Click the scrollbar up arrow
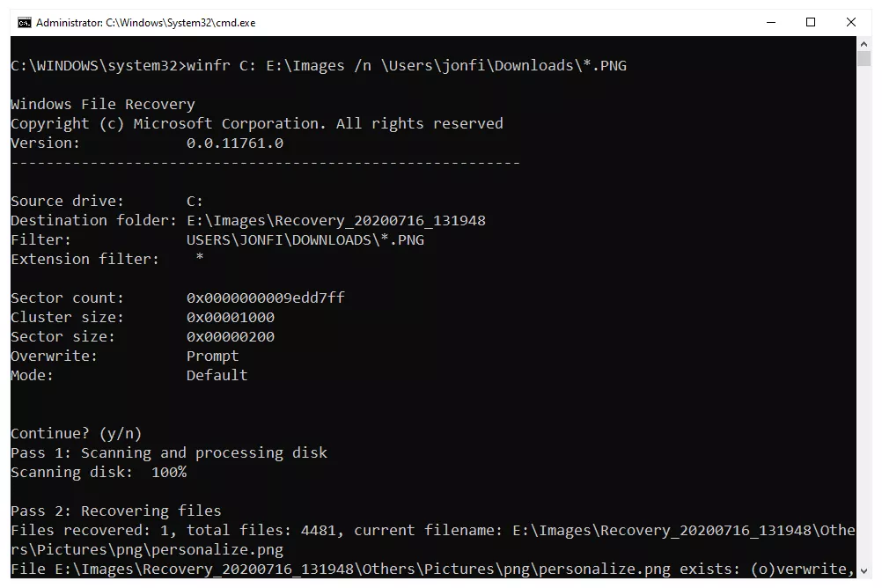This screenshot has height=588, width=882. click(x=864, y=44)
